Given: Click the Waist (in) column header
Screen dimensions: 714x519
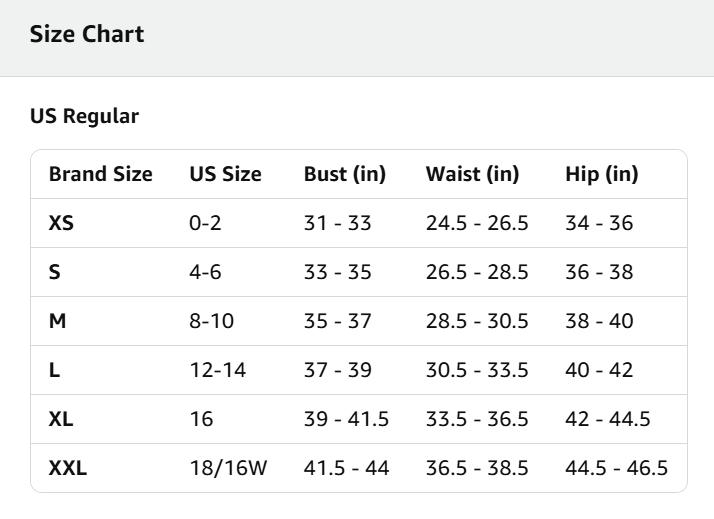Looking at the screenshot, I should coord(472,174).
